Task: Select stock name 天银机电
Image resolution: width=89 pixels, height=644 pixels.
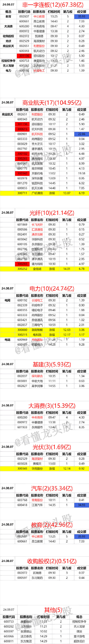Action: [x=37, y=173]
